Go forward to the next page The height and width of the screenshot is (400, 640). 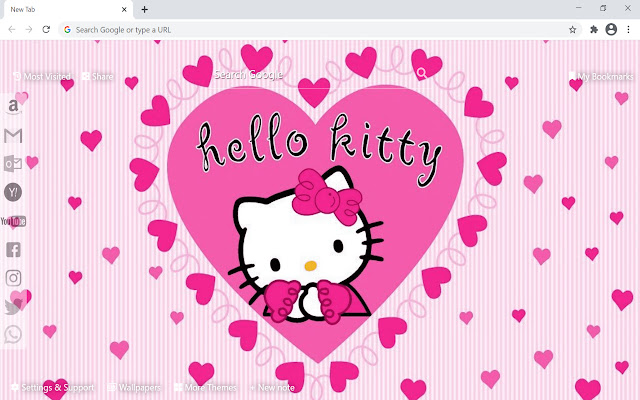click(29, 29)
